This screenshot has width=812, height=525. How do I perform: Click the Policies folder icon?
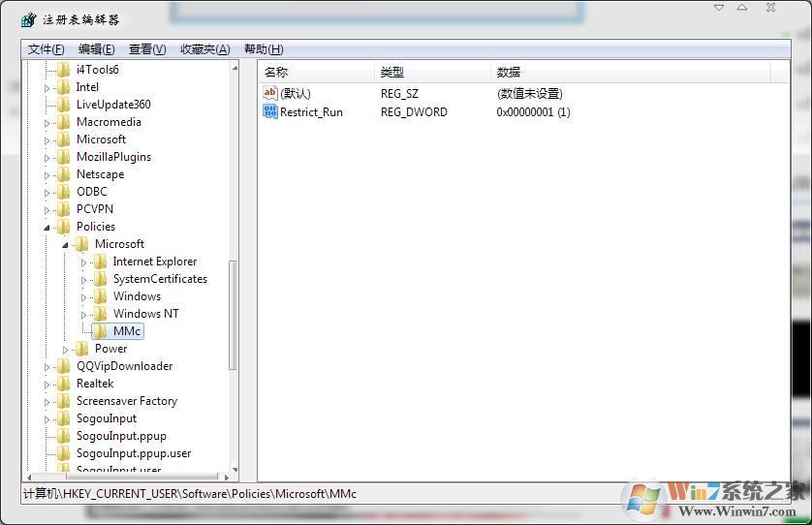point(64,227)
